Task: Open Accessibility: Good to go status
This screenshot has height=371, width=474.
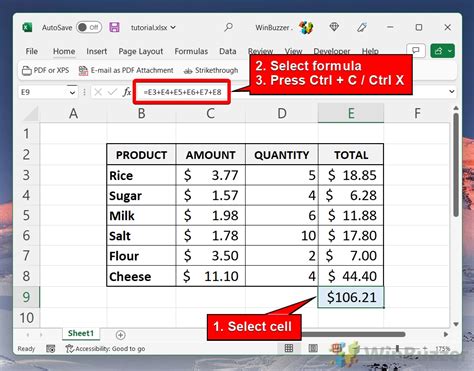Action: tap(106, 349)
